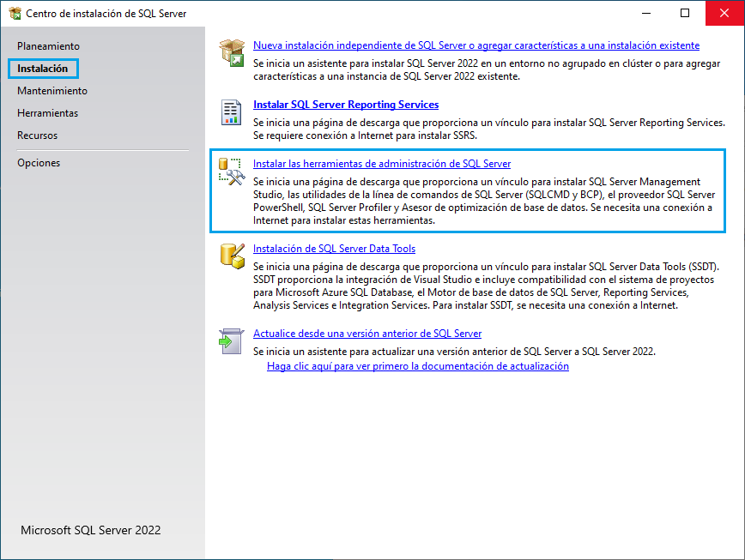
Task: Open the Recursos section
Action: click(38, 135)
